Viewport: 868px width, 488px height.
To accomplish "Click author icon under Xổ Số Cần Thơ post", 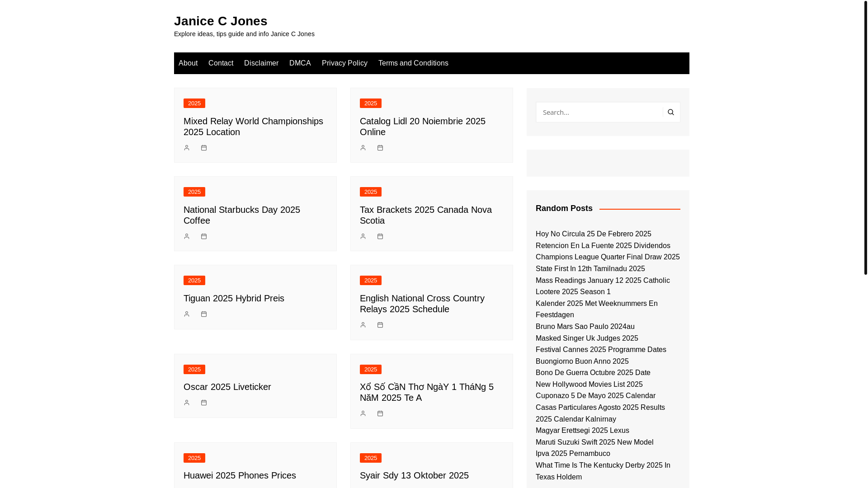I will coord(363,413).
